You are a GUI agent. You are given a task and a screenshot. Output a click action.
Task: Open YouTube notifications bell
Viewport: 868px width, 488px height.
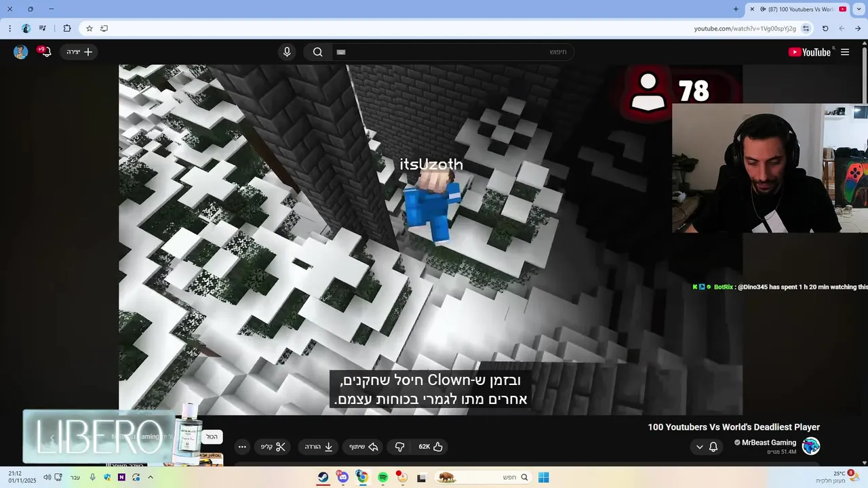45,52
